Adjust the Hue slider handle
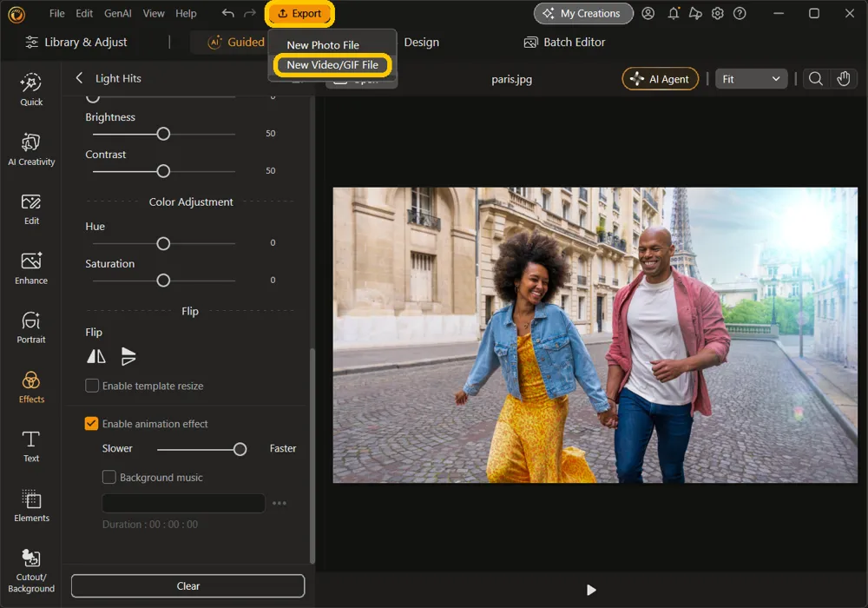This screenshot has width=868, height=608. pyautogui.click(x=163, y=244)
